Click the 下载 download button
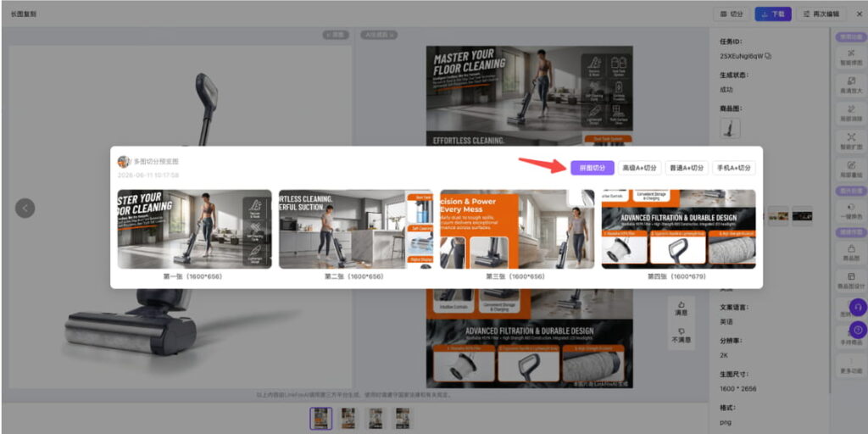The image size is (868, 434). click(773, 14)
